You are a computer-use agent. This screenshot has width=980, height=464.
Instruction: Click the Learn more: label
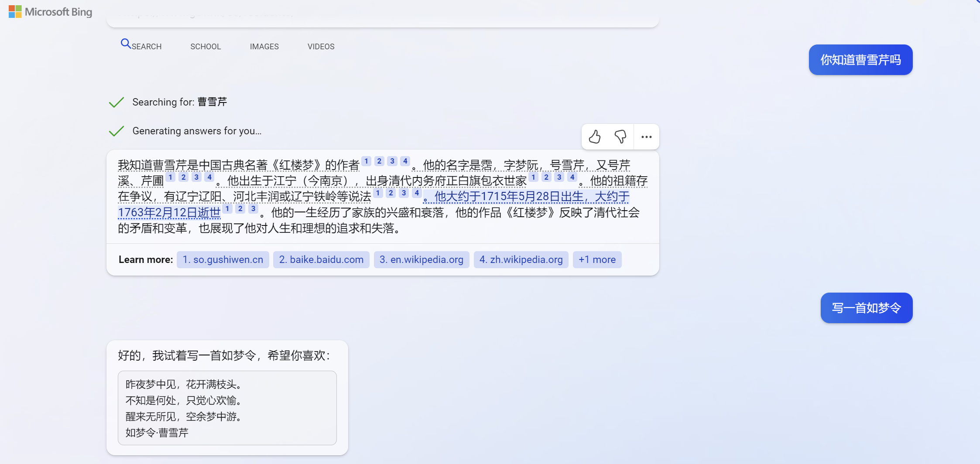click(x=146, y=259)
